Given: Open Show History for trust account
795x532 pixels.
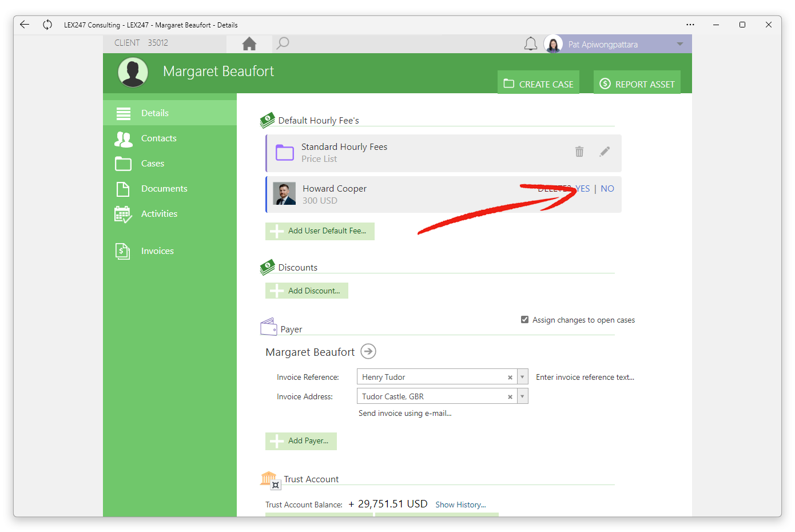Looking at the screenshot, I should coord(460,505).
